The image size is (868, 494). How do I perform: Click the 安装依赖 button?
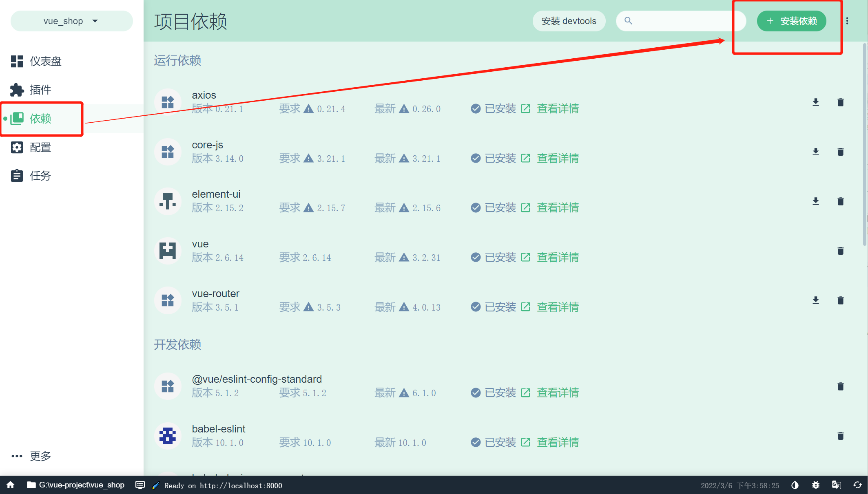pos(791,21)
